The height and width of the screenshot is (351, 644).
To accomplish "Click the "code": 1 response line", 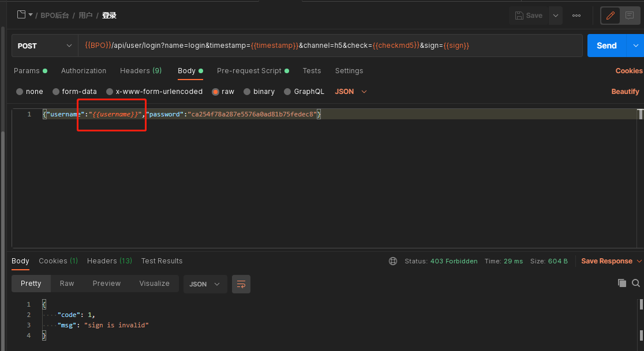I will 76,315.
